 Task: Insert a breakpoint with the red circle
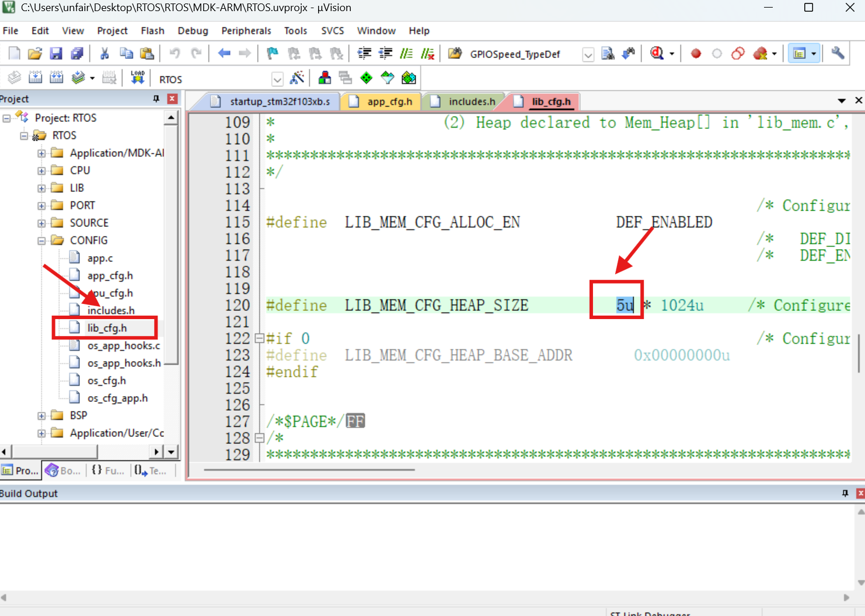click(x=696, y=54)
